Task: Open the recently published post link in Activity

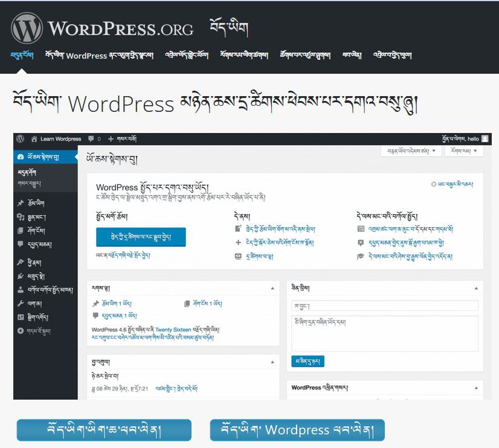Action: point(176,389)
